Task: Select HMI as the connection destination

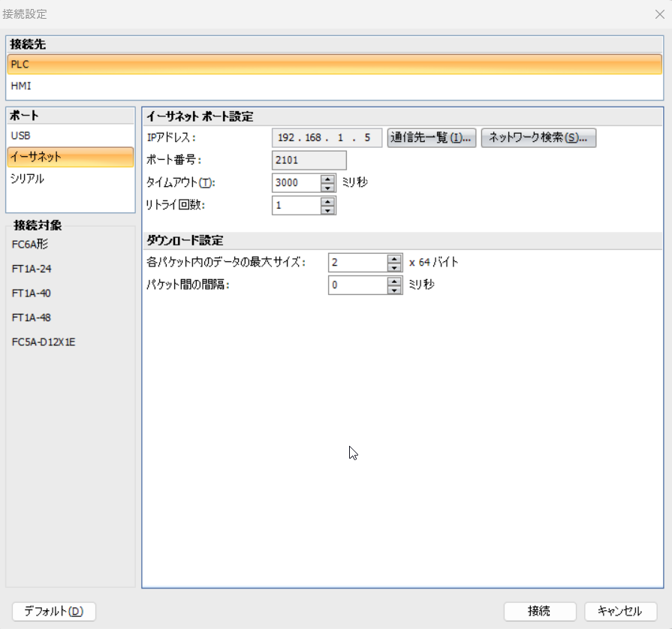Action: pos(334,86)
